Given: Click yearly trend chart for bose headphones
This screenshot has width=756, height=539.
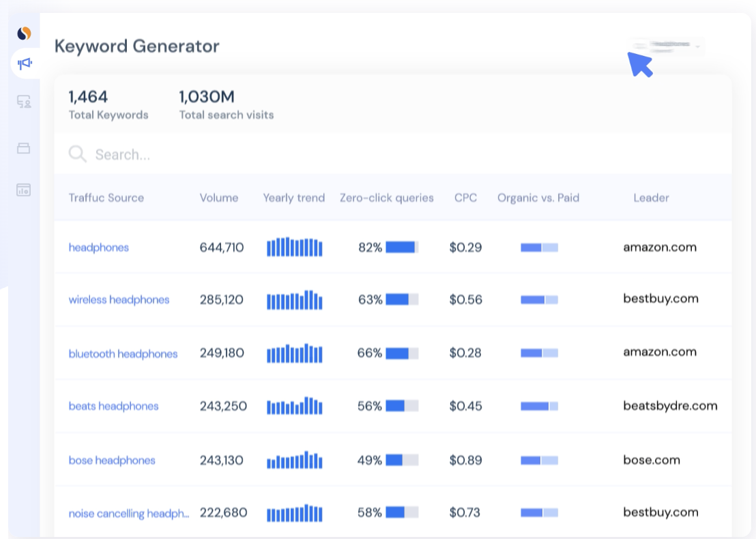Looking at the screenshot, I should [x=294, y=461].
